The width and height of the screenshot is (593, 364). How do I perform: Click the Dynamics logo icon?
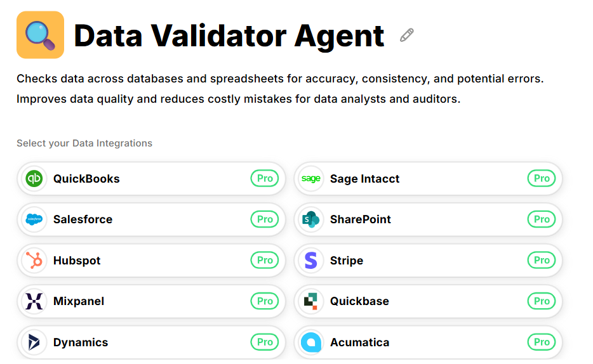coord(34,342)
